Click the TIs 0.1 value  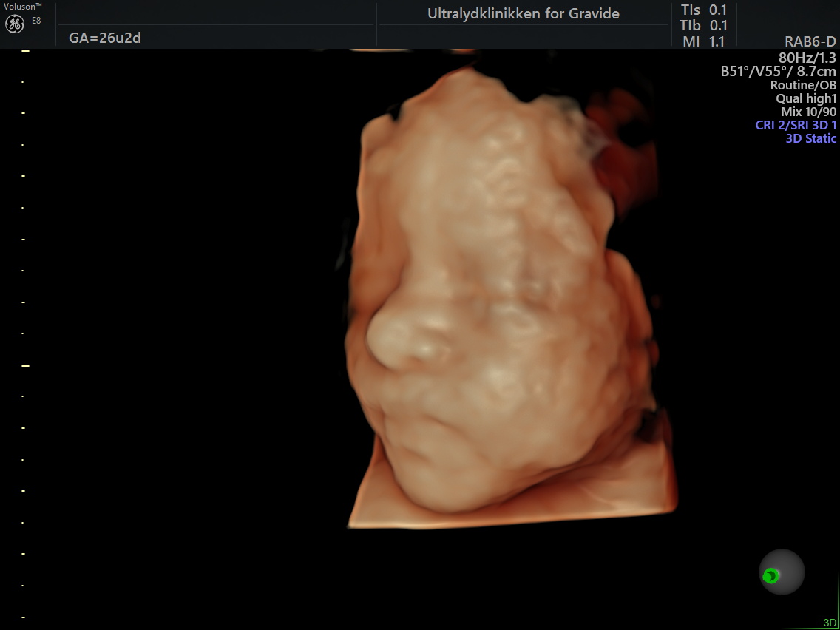703,10
